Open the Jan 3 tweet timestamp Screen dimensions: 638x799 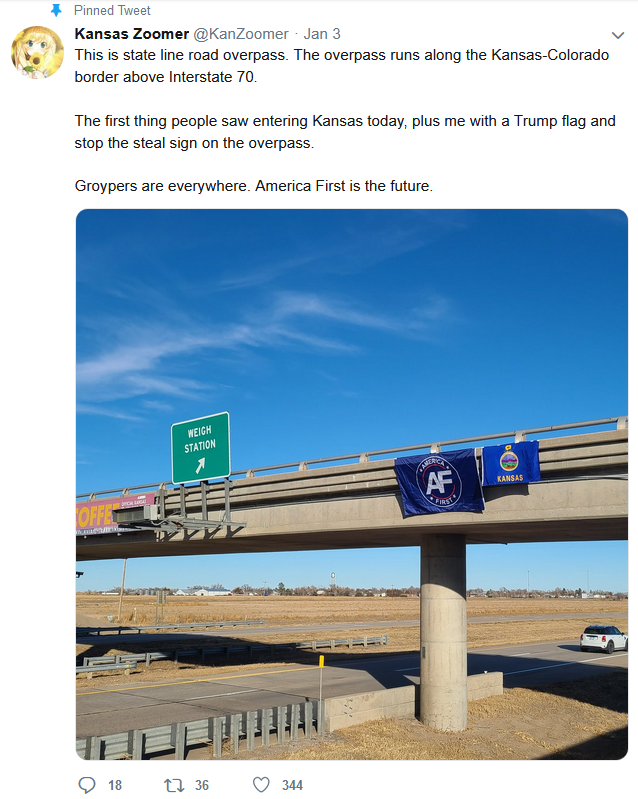pos(322,34)
